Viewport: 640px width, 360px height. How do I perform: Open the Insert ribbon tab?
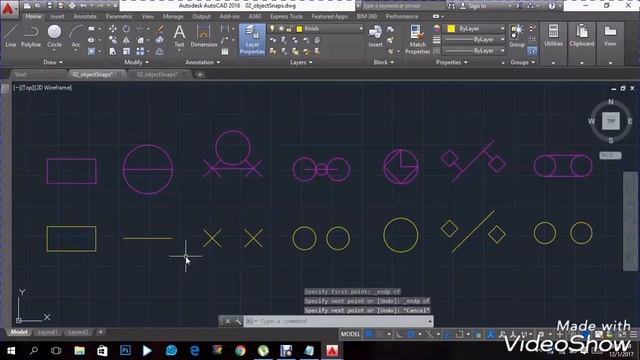(57, 16)
